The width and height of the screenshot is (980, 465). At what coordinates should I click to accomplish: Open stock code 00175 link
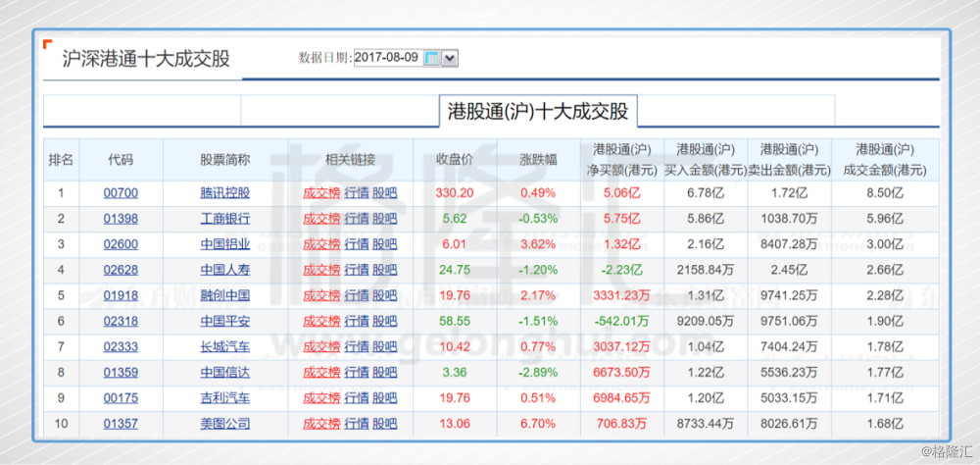point(121,398)
